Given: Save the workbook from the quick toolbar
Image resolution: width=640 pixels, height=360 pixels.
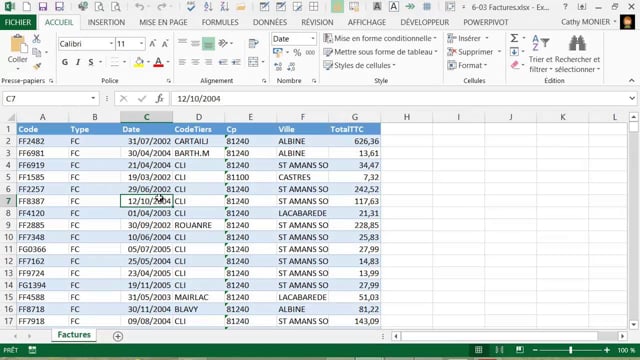Looking at the screenshot, I should [42, 6].
